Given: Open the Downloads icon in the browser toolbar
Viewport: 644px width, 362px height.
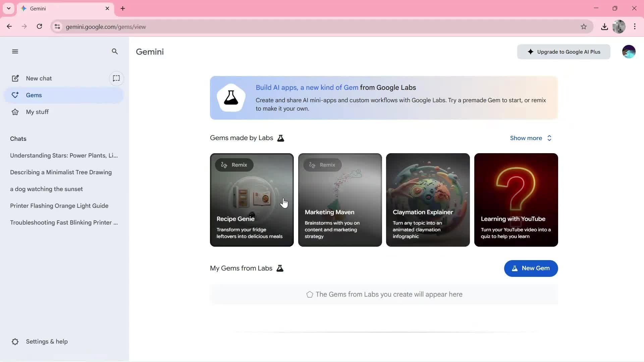Looking at the screenshot, I should [604, 26].
